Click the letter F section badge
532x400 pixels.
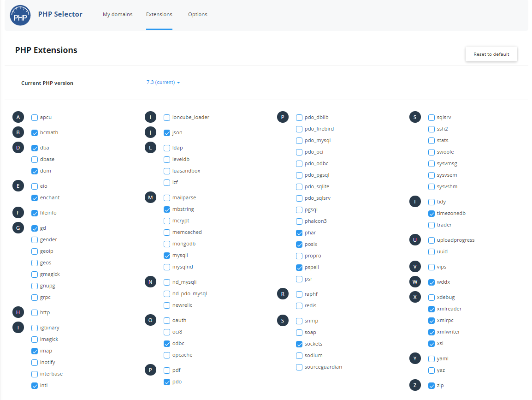coord(18,213)
